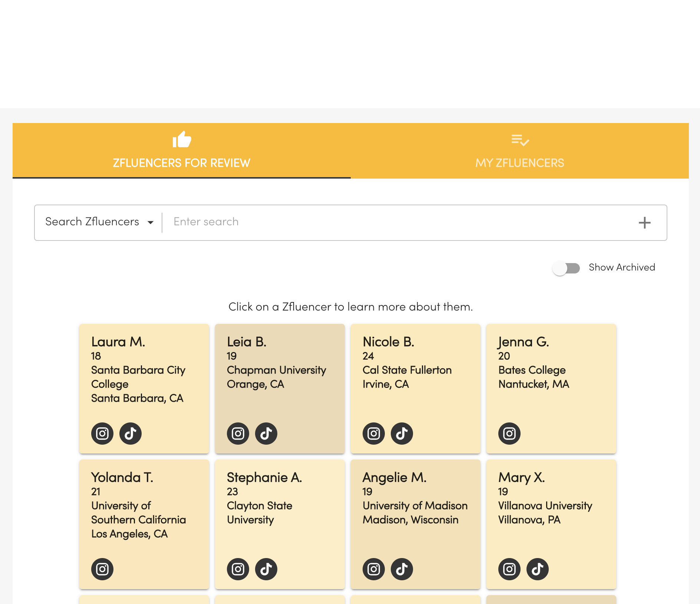Open Laura M.'s Instagram profile icon
This screenshot has height=604, width=700.
[x=102, y=434]
